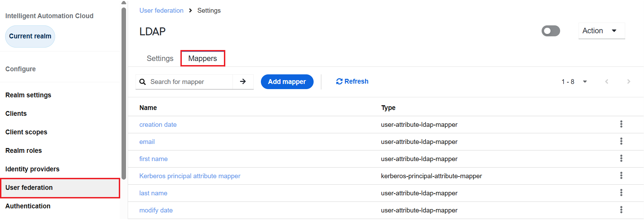Switch to the Settings tab

click(160, 58)
